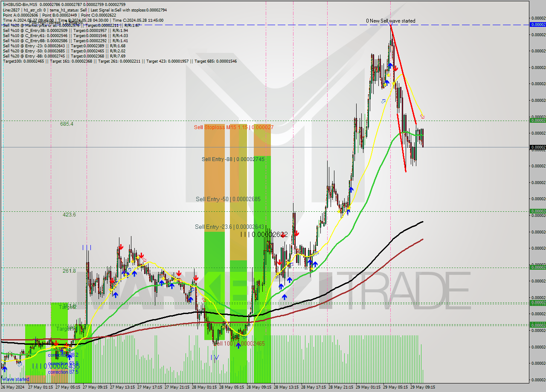
Task: Select the 'Sell Entry -88 | 0.00002745' label
Action: (x=233, y=159)
